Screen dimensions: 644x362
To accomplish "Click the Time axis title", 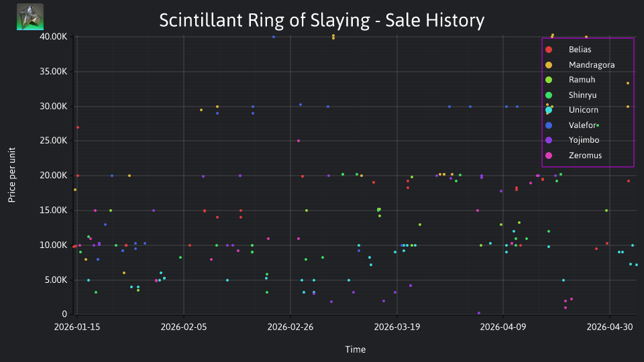I will [x=356, y=350].
